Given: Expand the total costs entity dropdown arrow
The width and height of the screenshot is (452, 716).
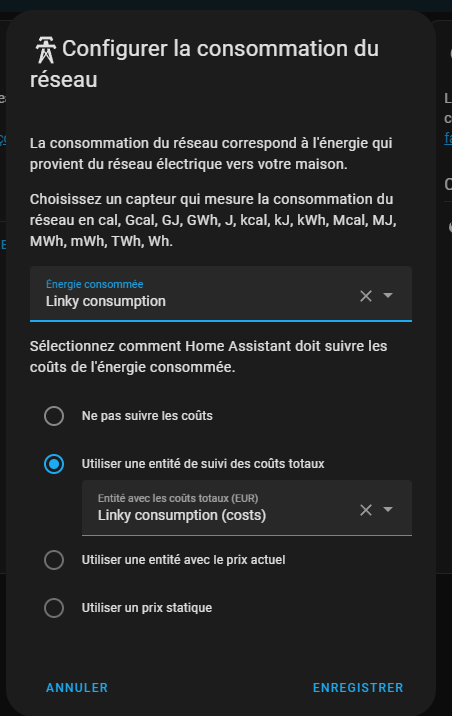Looking at the screenshot, I should click(x=388, y=509).
